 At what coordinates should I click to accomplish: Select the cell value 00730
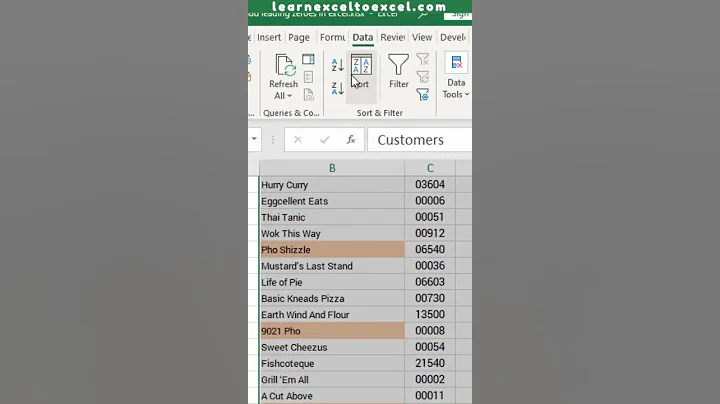coord(430,298)
